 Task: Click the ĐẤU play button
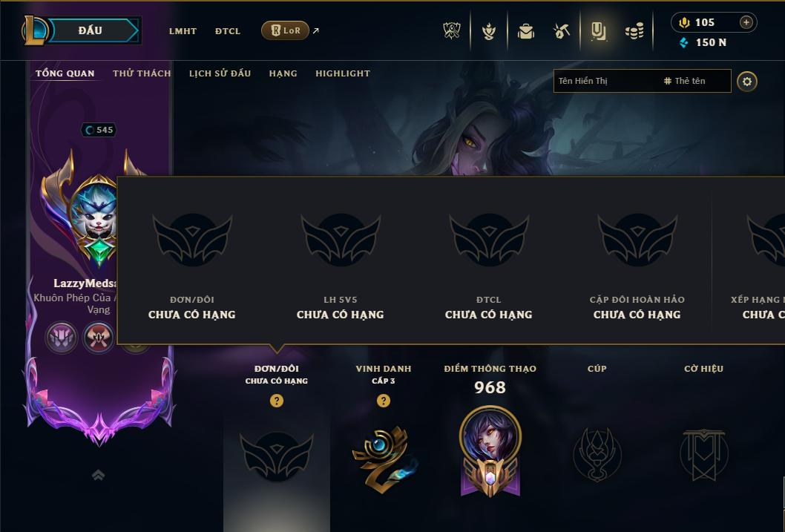point(90,30)
